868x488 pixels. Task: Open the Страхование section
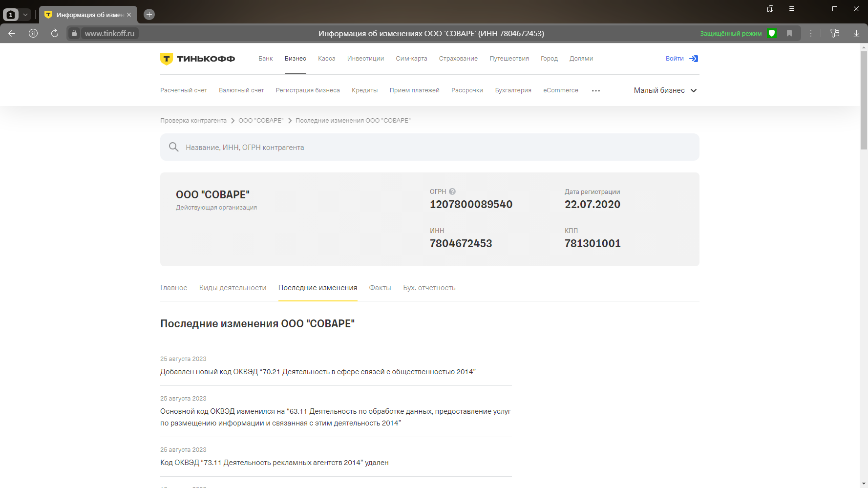point(458,59)
